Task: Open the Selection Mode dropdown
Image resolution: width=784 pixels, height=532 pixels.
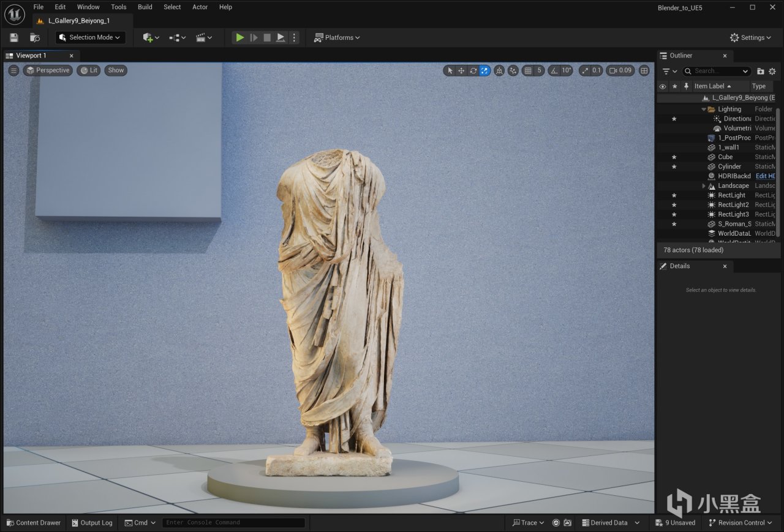Action: point(90,37)
